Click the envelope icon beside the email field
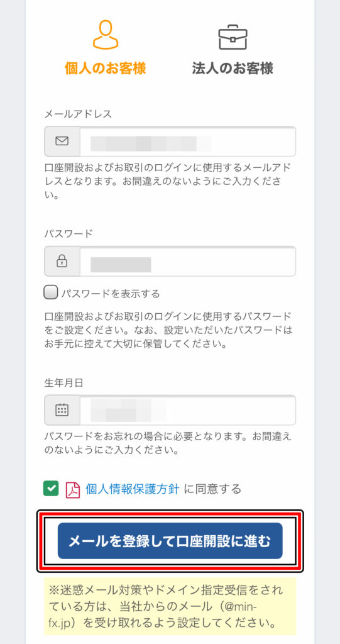The height and width of the screenshot is (644, 340). pos(62,142)
